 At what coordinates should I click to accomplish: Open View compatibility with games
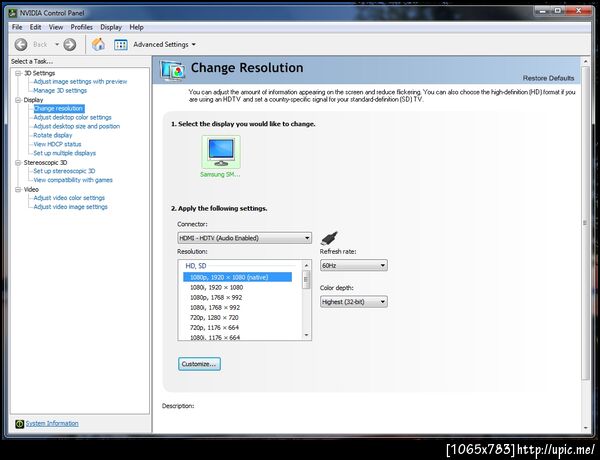[x=73, y=180]
